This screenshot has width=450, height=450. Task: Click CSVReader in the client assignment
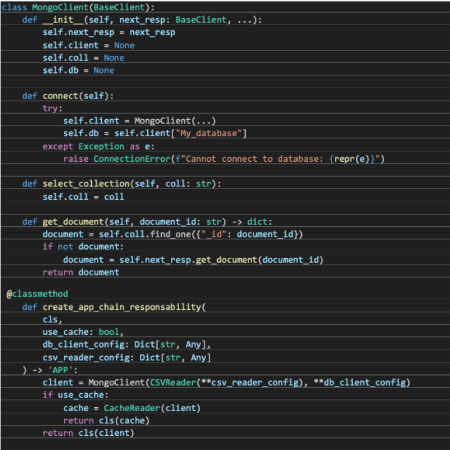click(x=173, y=383)
